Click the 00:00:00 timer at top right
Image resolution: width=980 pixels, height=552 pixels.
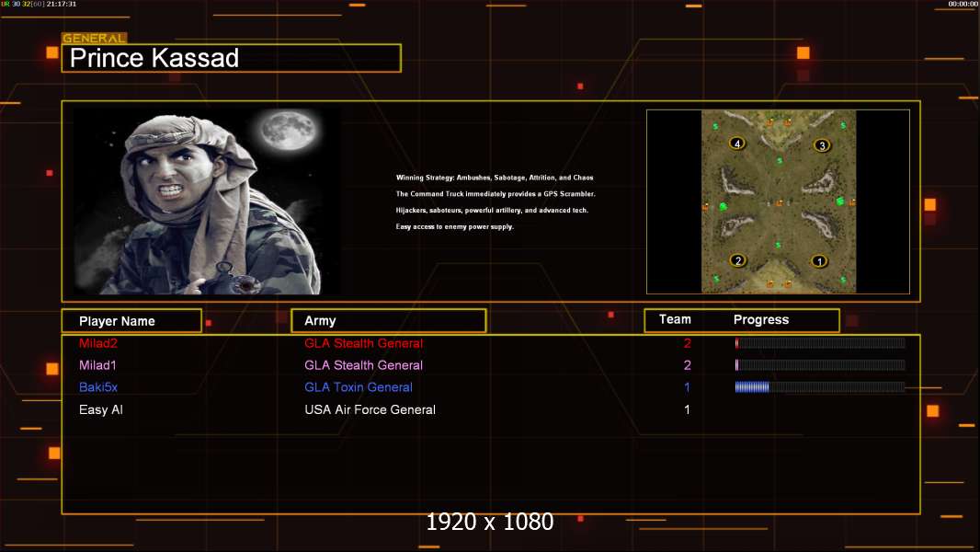click(963, 4)
